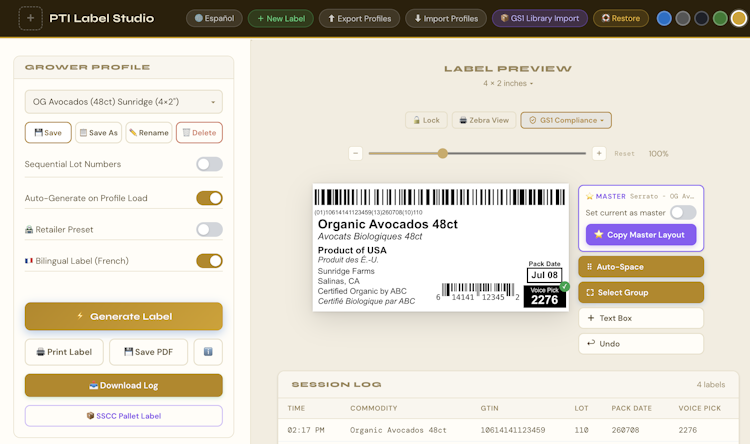Disable Auto-Generate on Profile Load
Viewport: 750px width, 444px height.
pyautogui.click(x=209, y=198)
